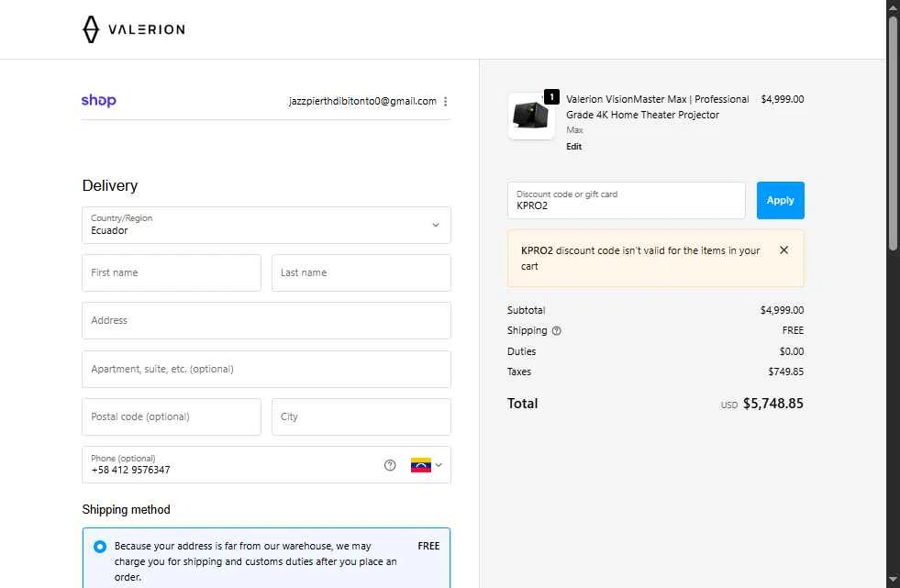This screenshot has width=900, height=588.
Task: Click the Taxes value $749.85
Action: tap(785, 372)
